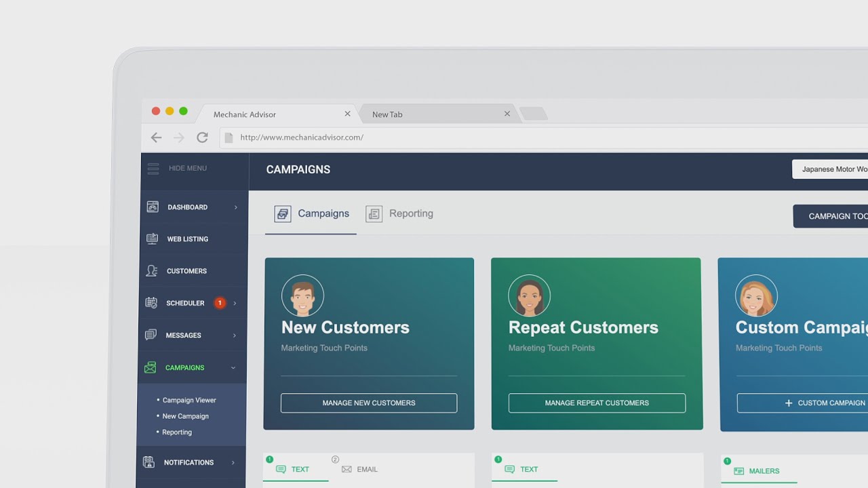The image size is (868, 488).
Task: Select the EMAIL tab under New Customers
Action: click(x=359, y=469)
